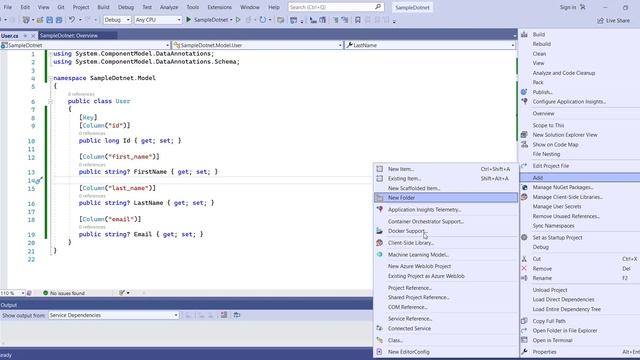The height and width of the screenshot is (360, 640).
Task: Open the SampleDotnet.Model.User type dropdown
Action: click(258, 45)
